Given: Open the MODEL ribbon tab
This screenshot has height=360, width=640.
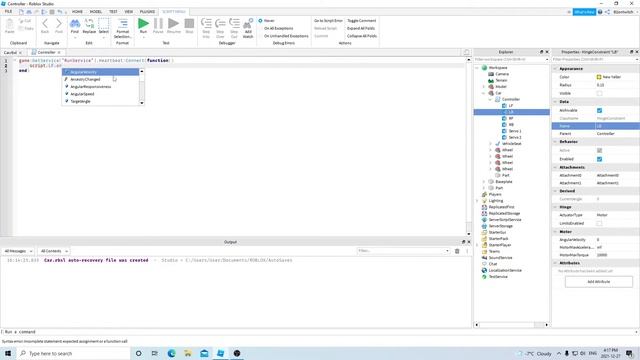Looking at the screenshot, I should [96, 11].
